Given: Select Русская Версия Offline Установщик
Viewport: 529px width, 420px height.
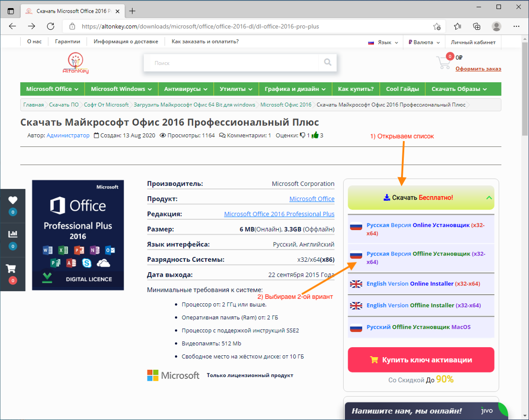Looking at the screenshot, I should coord(421,258).
